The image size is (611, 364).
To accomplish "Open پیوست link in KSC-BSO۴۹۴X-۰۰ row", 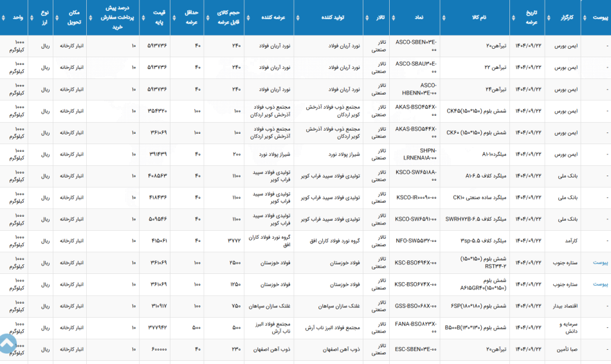I will tap(600, 262).
